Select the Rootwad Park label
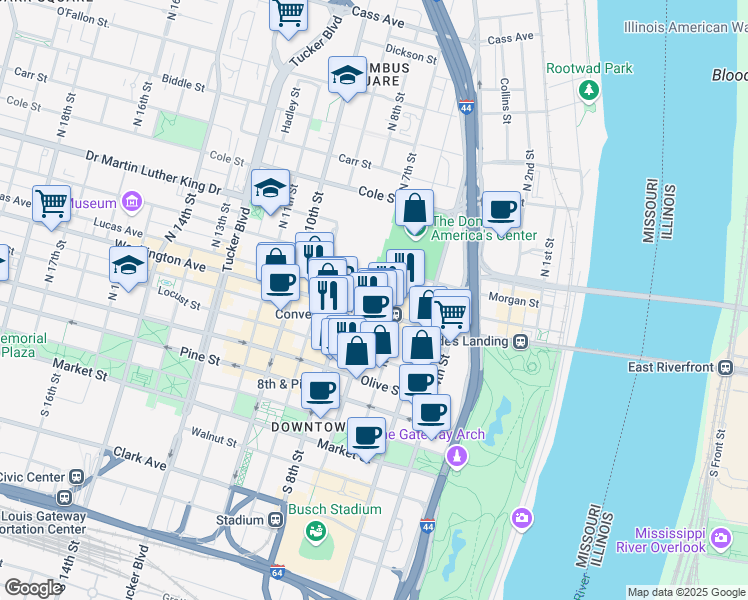The image size is (748, 600). click(x=589, y=69)
